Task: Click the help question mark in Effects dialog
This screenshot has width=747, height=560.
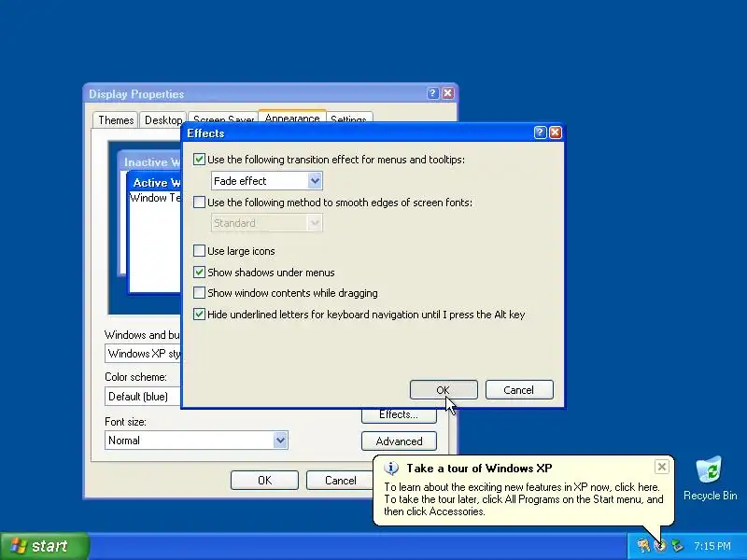Action: click(540, 133)
